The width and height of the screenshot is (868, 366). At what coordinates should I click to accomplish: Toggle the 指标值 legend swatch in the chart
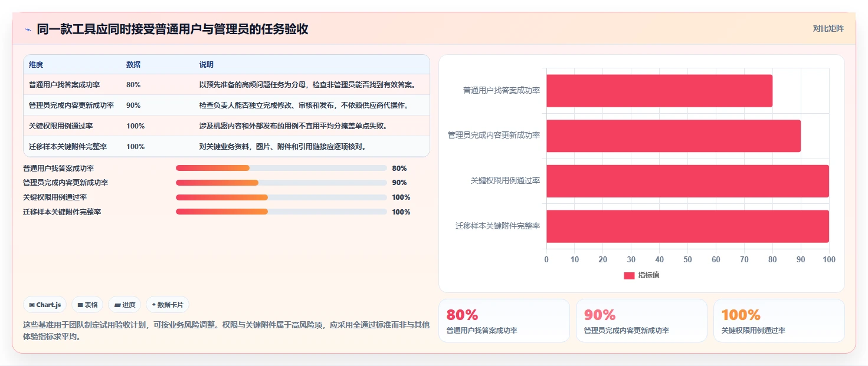click(x=629, y=275)
